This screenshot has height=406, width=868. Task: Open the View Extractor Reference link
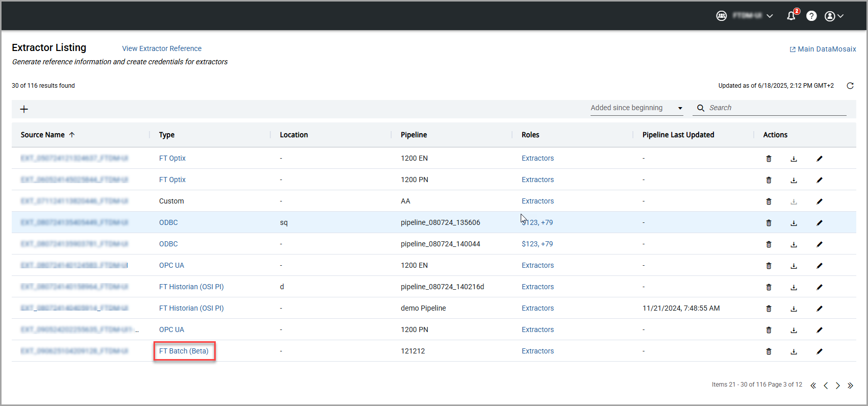pyautogui.click(x=162, y=48)
